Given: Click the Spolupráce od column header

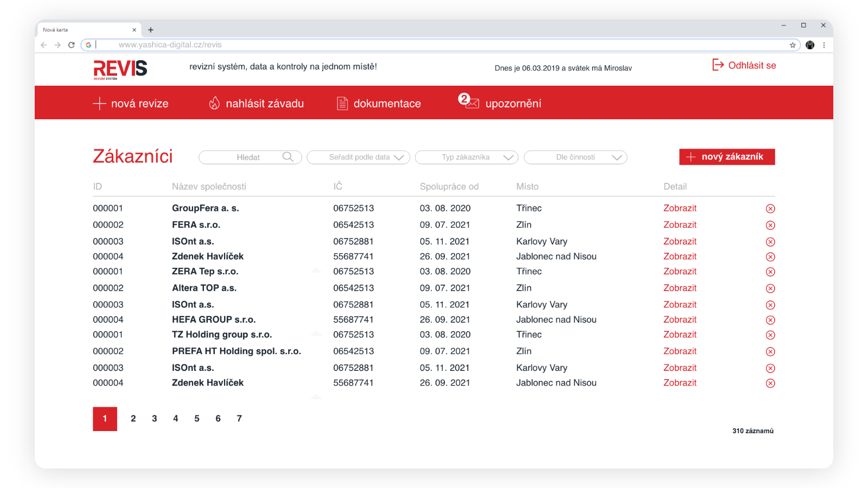Looking at the screenshot, I should [449, 187].
